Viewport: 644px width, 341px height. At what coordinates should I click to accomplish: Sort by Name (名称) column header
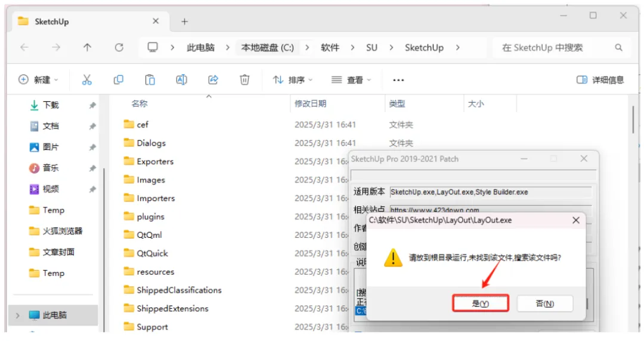click(140, 104)
